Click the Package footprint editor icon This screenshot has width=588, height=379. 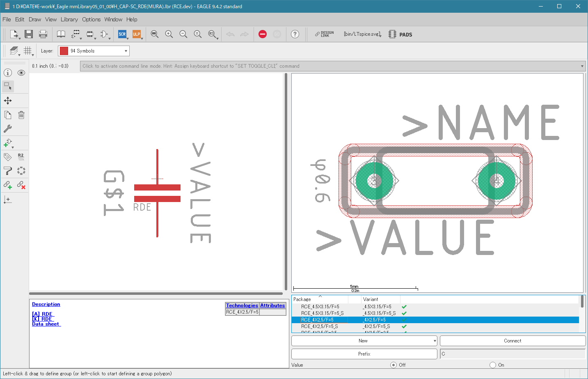point(90,34)
